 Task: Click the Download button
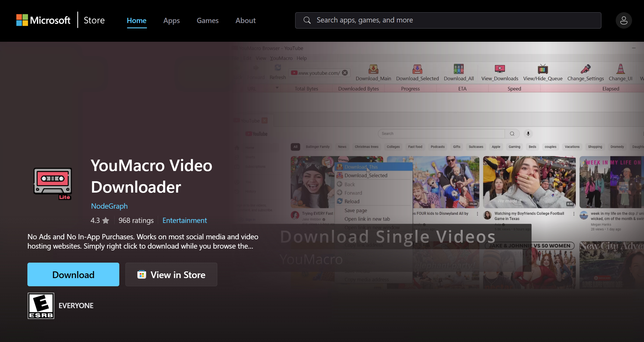click(x=73, y=274)
